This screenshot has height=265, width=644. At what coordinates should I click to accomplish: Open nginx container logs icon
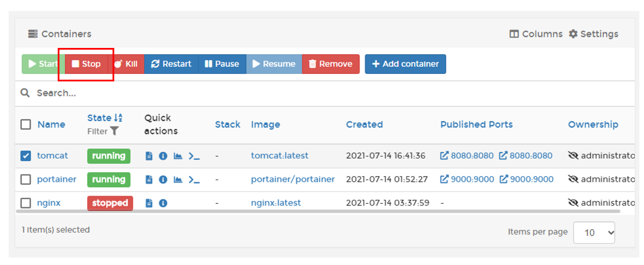(149, 203)
